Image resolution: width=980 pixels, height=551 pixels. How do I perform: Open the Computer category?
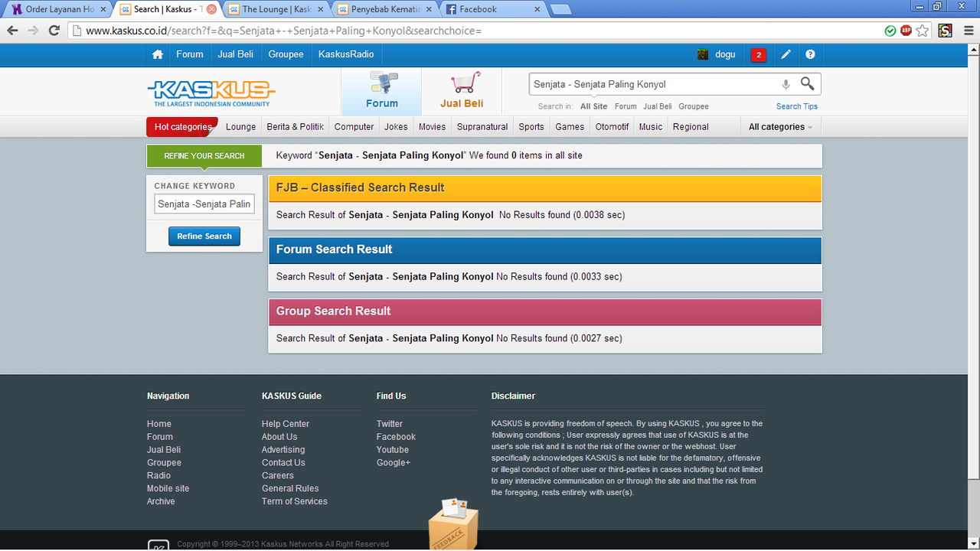tap(354, 127)
